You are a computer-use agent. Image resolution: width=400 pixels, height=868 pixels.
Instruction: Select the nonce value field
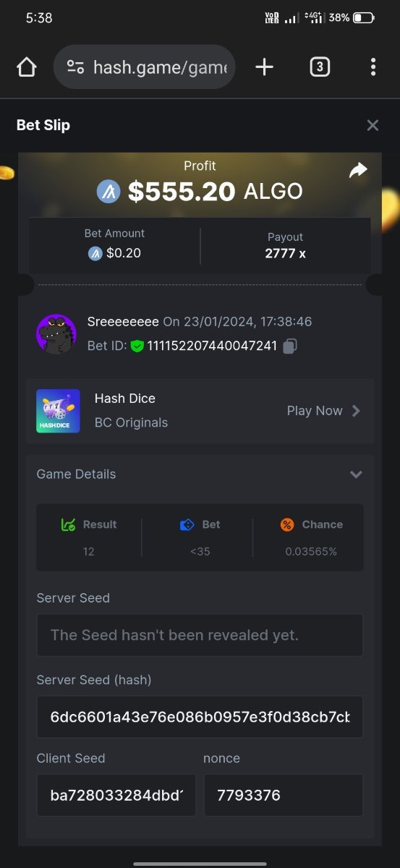[284, 795]
